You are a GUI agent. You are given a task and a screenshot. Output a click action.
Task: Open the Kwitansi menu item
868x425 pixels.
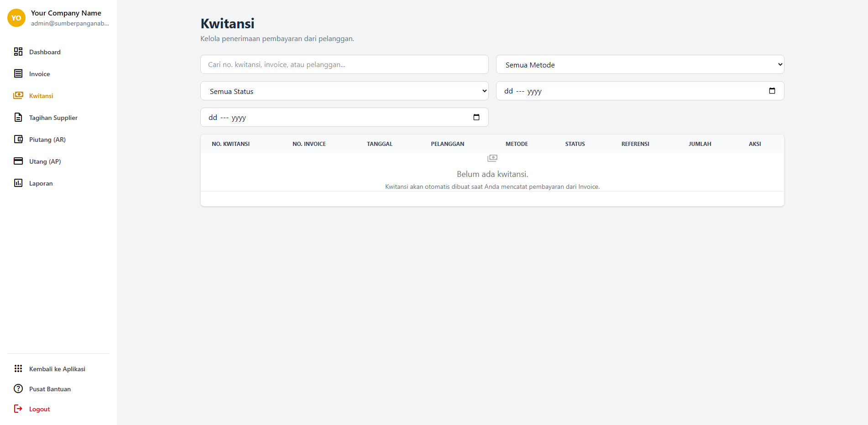[41, 96]
